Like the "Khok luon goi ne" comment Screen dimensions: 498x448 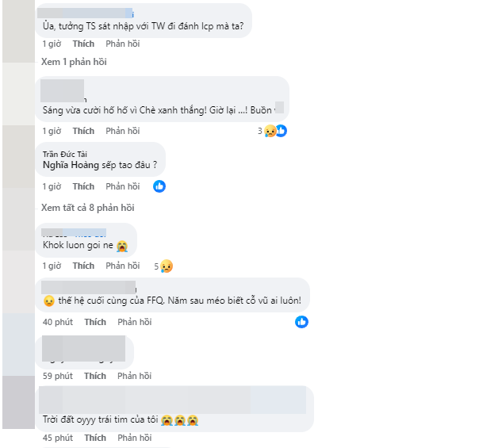coord(83,266)
